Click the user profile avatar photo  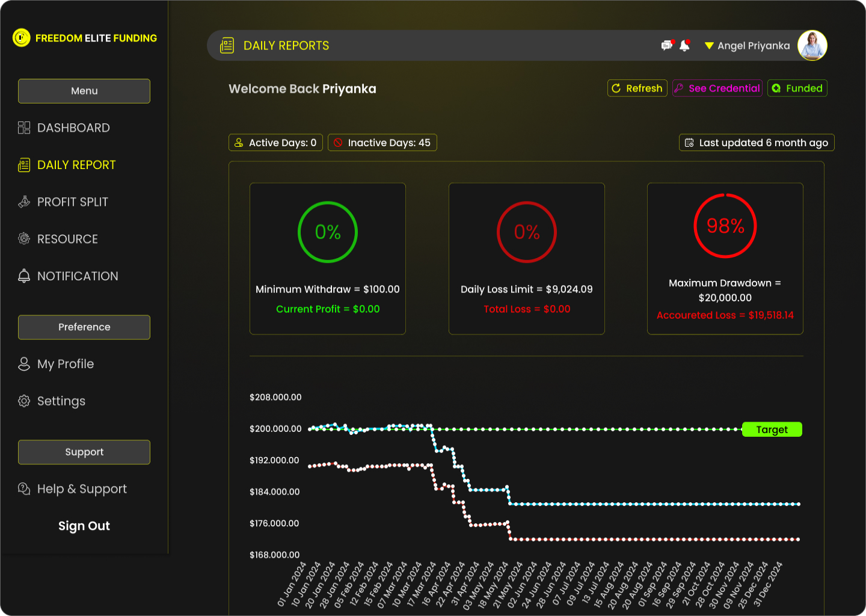point(812,46)
